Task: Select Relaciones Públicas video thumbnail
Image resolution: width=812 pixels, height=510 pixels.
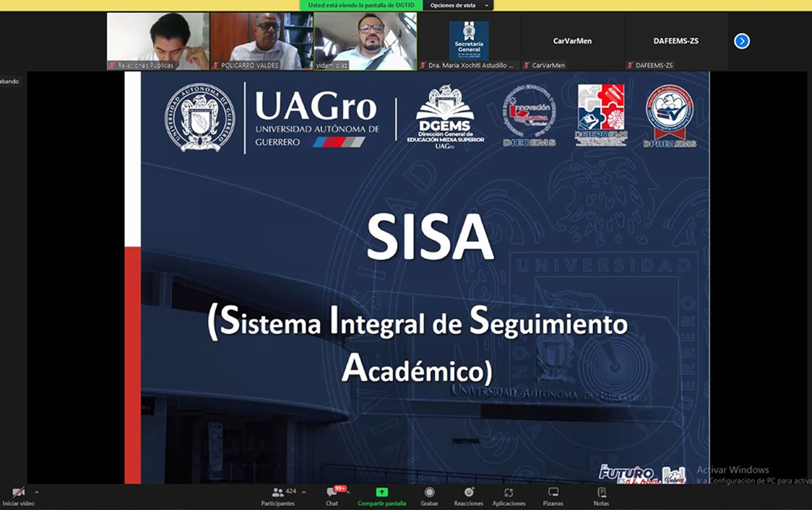Action: (x=158, y=41)
